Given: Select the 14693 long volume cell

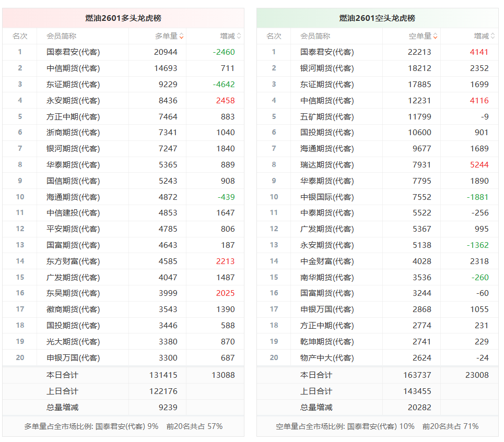Looking at the screenshot, I should pyautogui.click(x=166, y=68).
